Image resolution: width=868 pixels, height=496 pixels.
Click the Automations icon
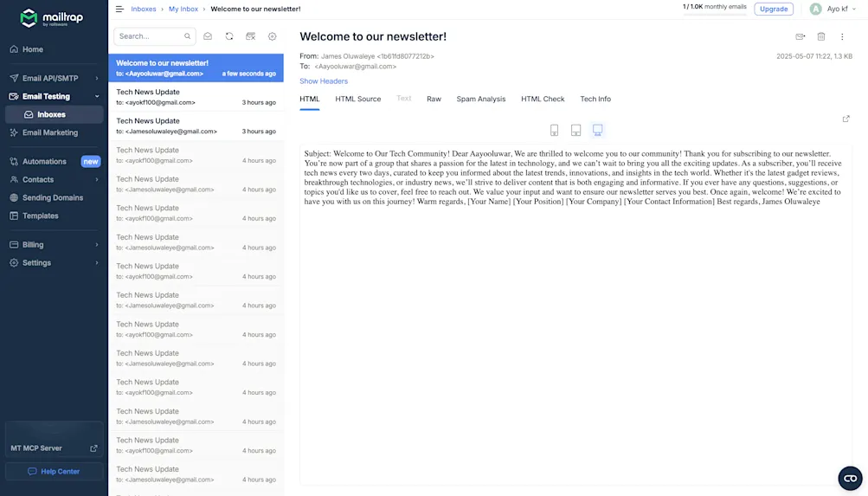(14, 162)
